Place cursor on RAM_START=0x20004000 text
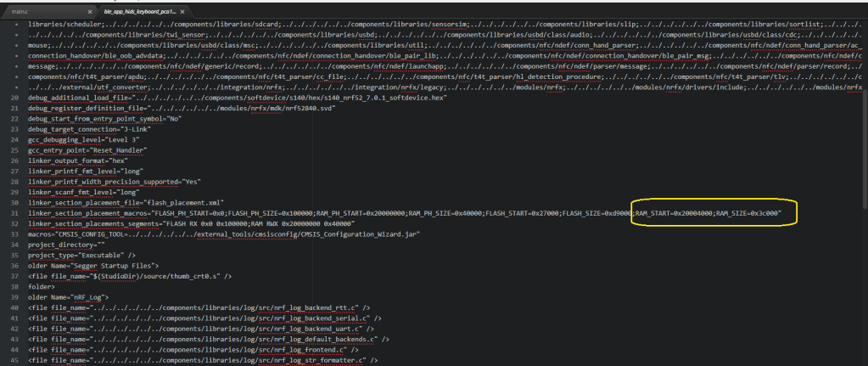 673,213
